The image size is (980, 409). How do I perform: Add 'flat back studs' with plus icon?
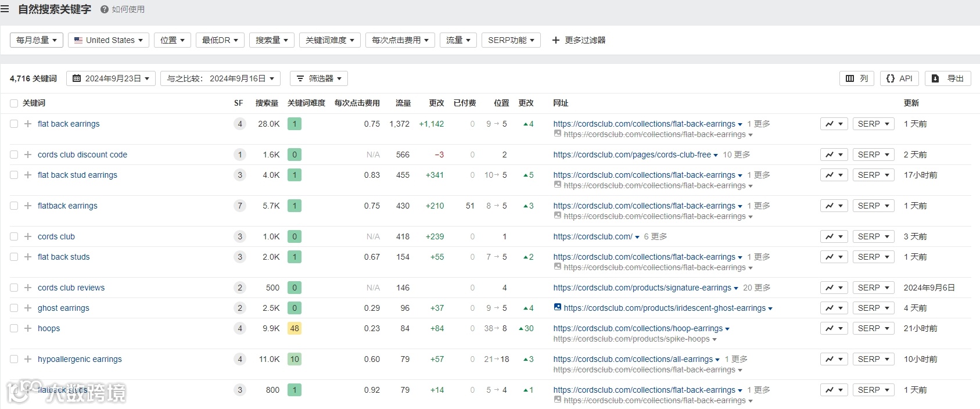[x=28, y=257]
